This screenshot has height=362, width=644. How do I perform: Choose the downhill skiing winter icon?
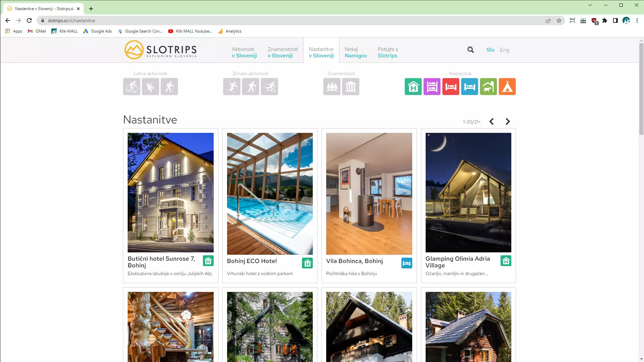tap(232, 87)
